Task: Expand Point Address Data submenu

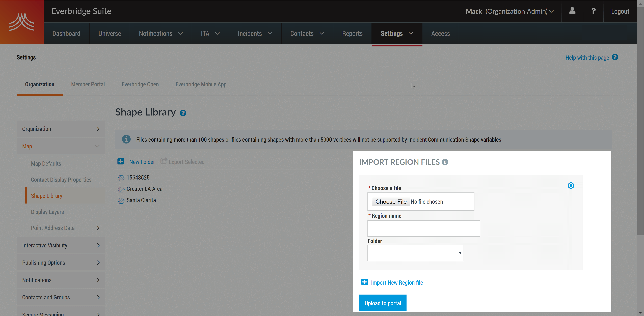Action: point(98,228)
